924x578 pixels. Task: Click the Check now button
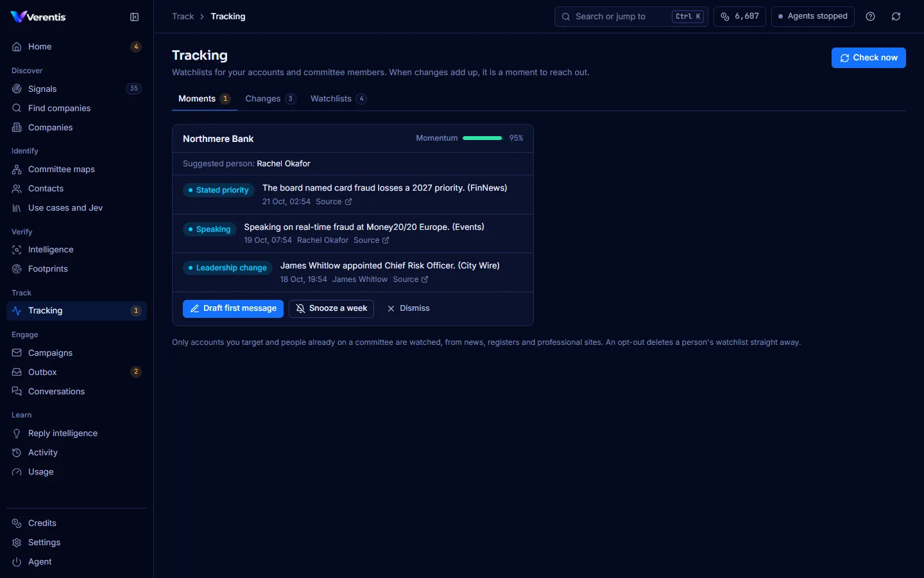click(x=869, y=58)
